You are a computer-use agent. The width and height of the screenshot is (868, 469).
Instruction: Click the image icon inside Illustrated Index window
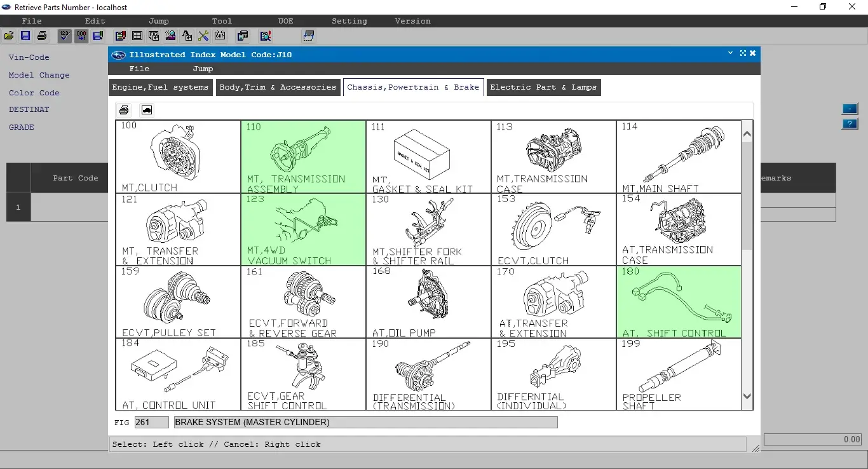(x=146, y=109)
